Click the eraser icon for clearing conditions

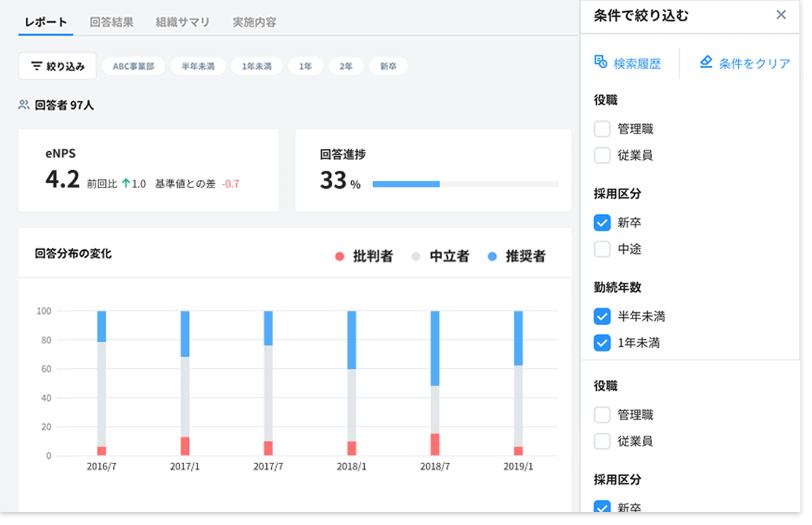pyautogui.click(x=706, y=62)
